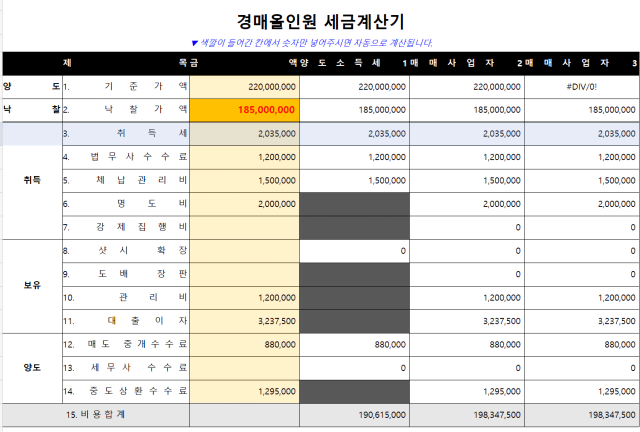Click the 190,615,000 total cost cell
The width and height of the screenshot is (640, 432).
pyautogui.click(x=354, y=415)
